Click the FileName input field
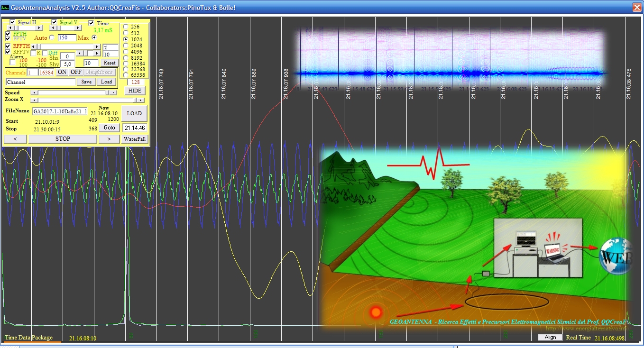The width and height of the screenshot is (644, 348). [60, 111]
